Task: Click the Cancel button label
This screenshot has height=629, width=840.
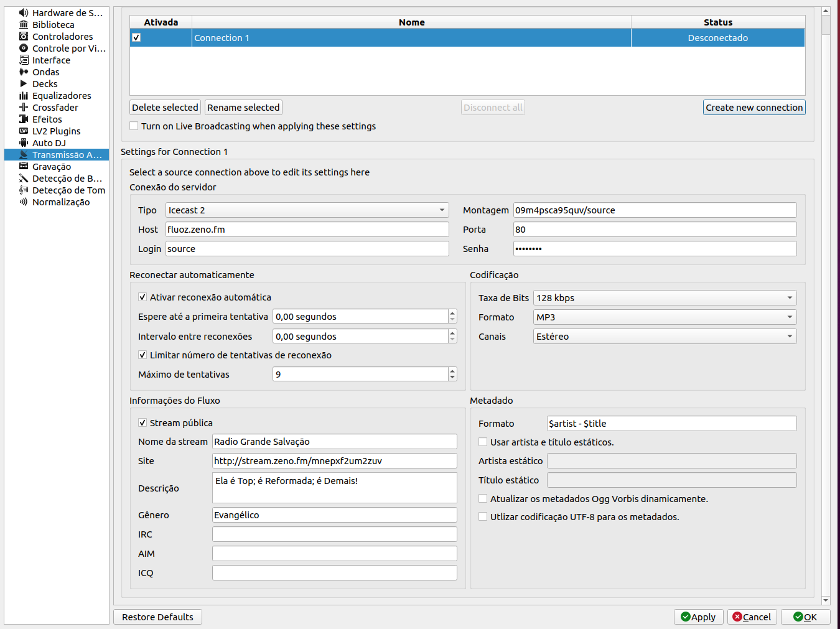Action: pos(757,617)
